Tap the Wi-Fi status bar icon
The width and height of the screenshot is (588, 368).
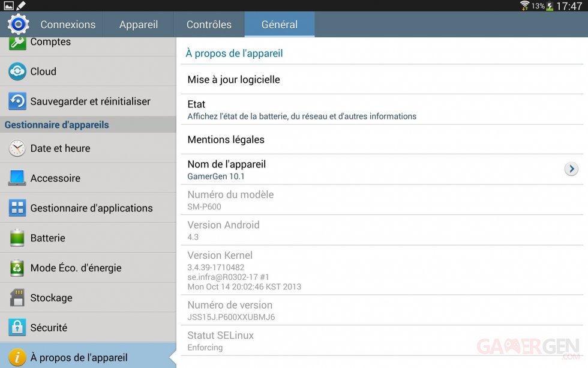tap(524, 6)
